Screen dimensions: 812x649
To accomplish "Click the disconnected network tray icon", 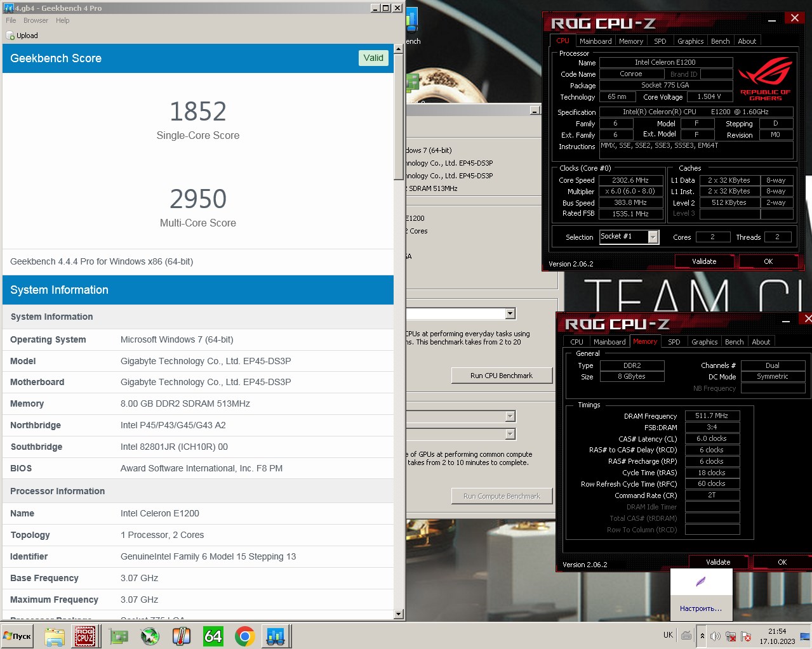I will 731,636.
